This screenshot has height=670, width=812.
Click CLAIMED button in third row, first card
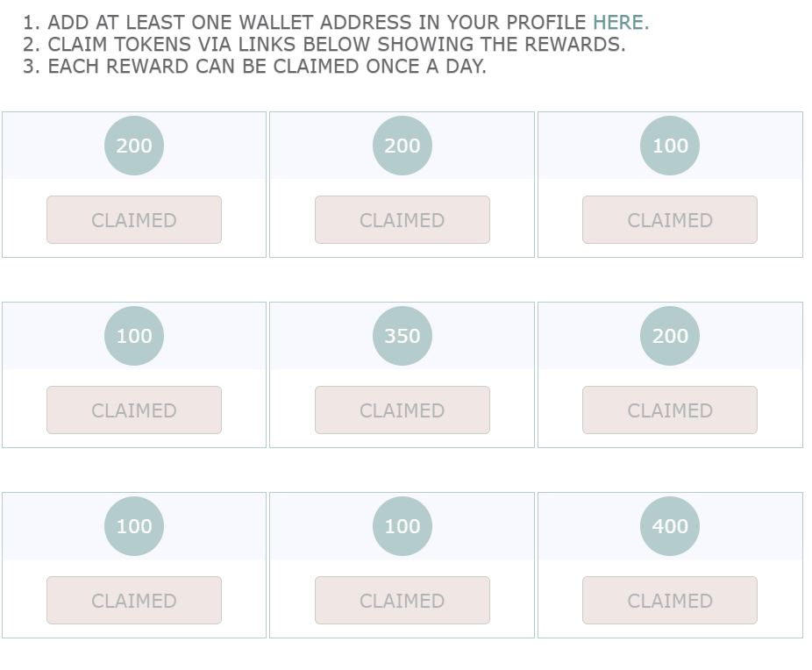point(134,600)
